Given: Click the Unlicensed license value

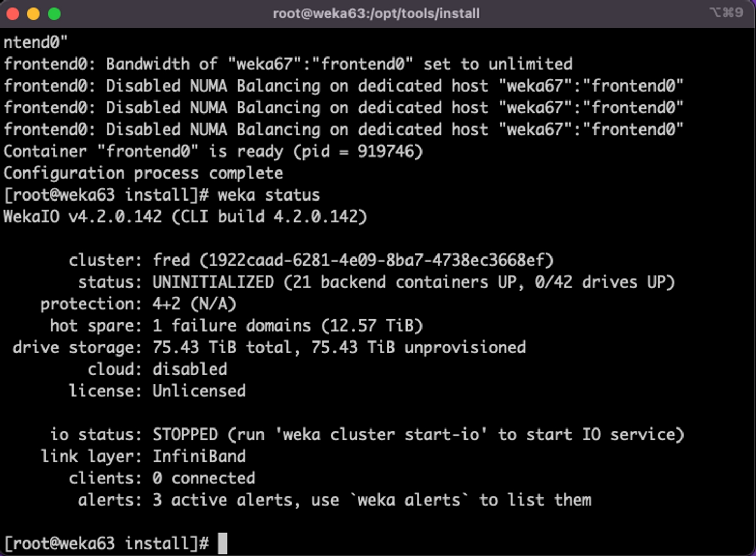Looking at the screenshot, I should [199, 391].
